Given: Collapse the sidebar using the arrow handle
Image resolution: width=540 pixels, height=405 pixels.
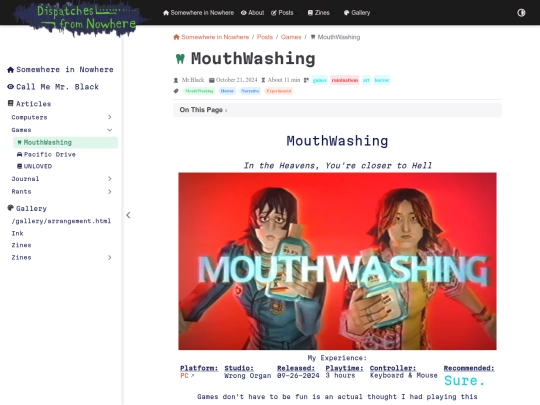Looking at the screenshot, I should [x=128, y=215].
